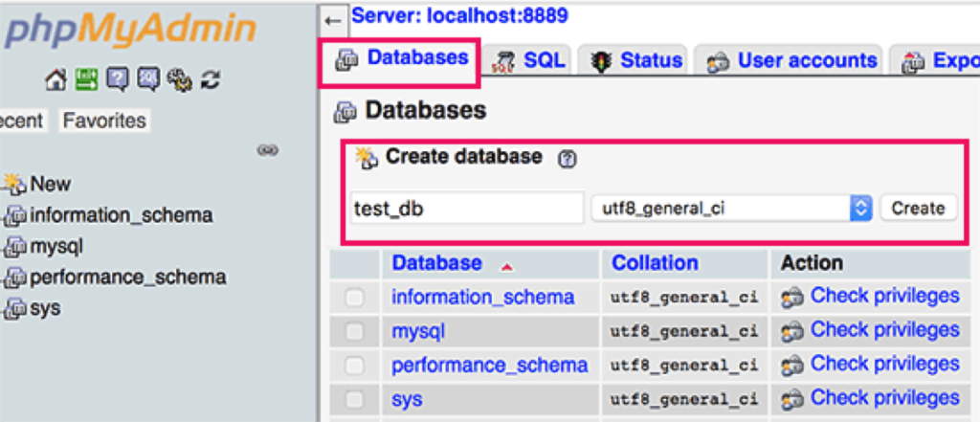Image resolution: width=980 pixels, height=422 pixels.
Task: Open navigation panel settings gear icon
Action: [x=180, y=80]
